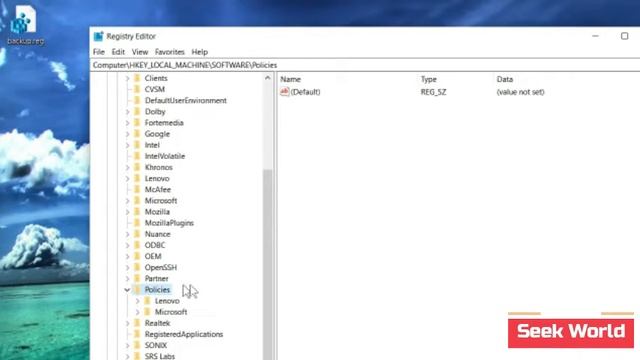640x360 pixels.
Task: Select the Clients folder icon
Action: 137,78
